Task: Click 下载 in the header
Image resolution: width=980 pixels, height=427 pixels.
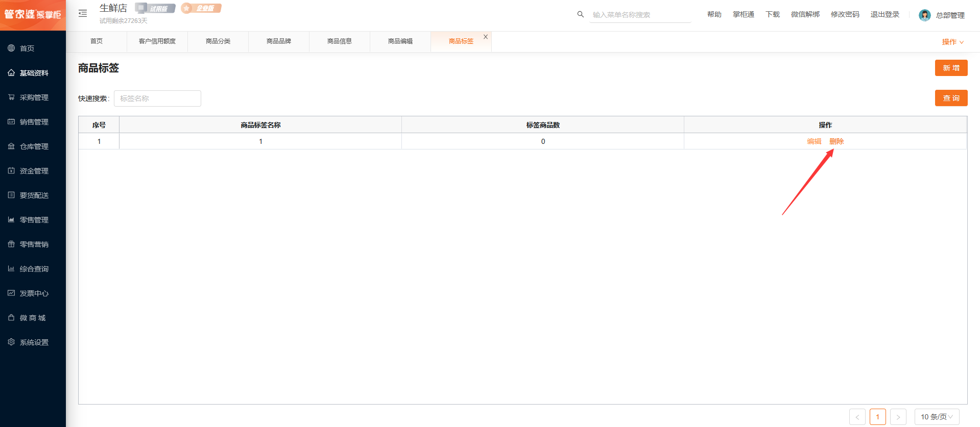Action: (x=773, y=14)
